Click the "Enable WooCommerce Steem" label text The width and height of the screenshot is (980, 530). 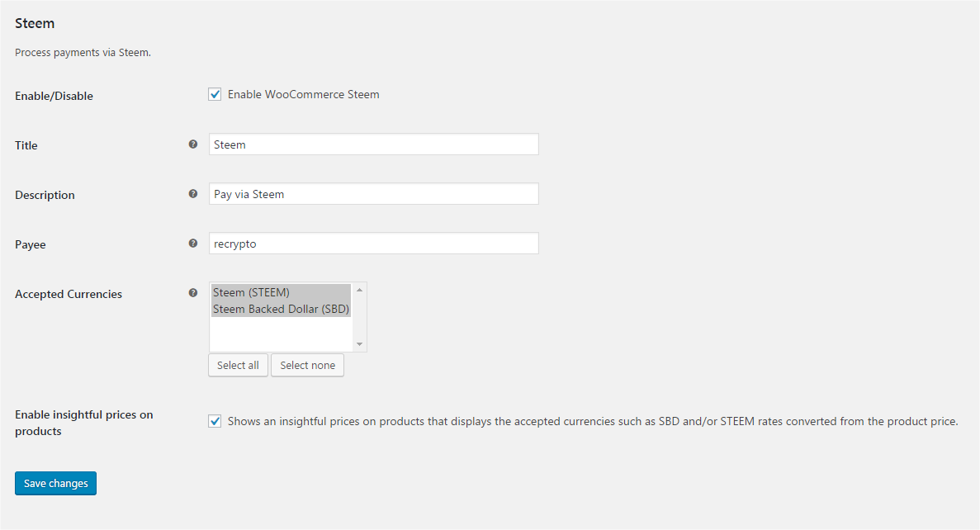303,94
